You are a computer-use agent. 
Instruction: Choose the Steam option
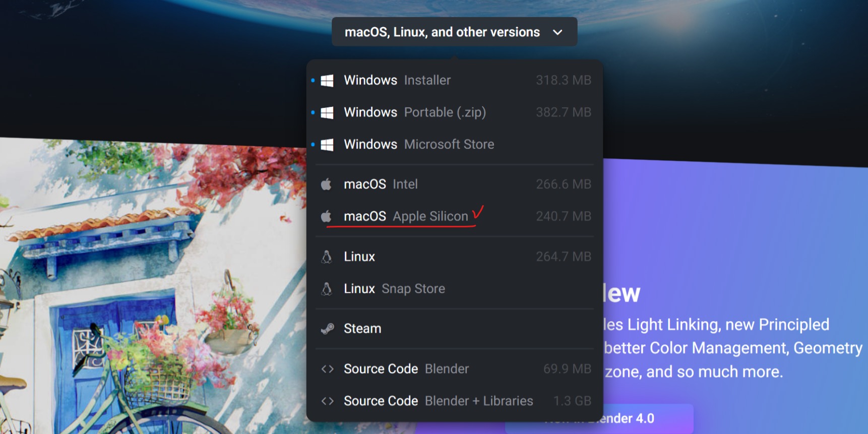(454, 329)
